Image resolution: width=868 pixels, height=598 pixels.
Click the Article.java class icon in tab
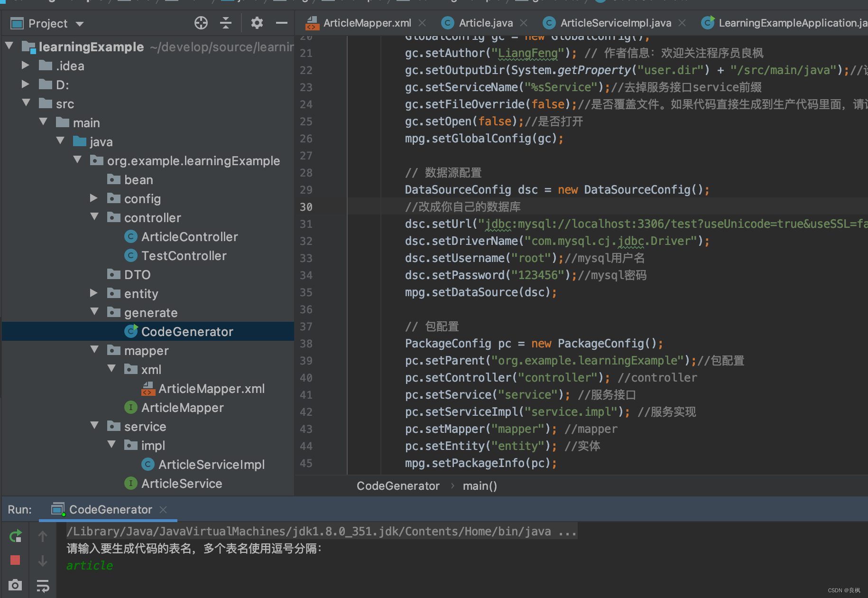[x=447, y=23]
